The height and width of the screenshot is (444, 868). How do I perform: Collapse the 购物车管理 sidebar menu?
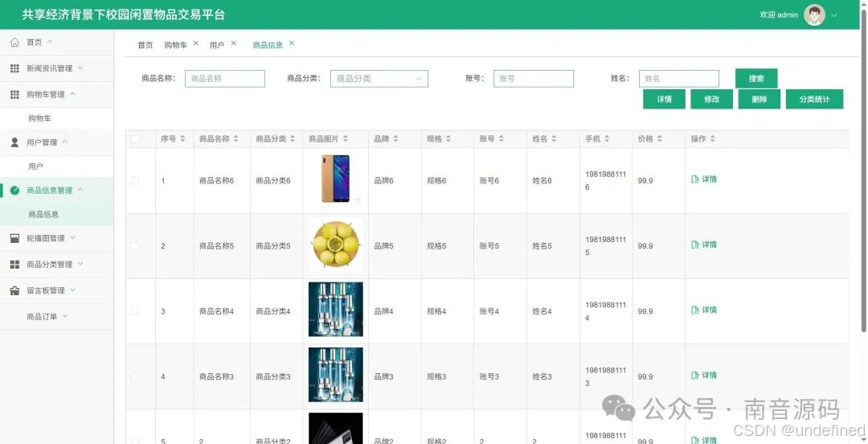click(x=72, y=94)
